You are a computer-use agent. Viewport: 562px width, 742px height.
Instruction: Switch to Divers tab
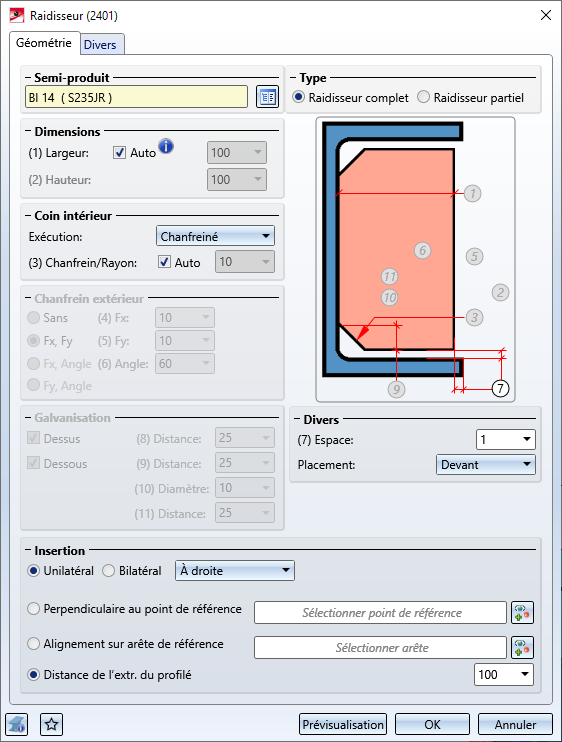[100, 44]
